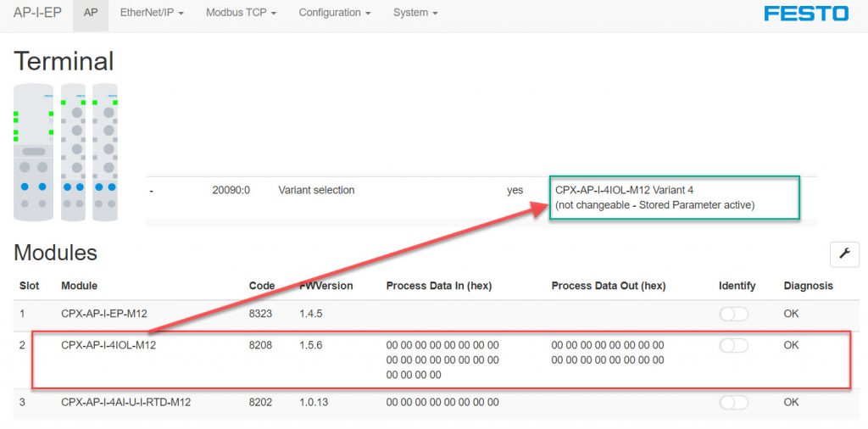Click firmware version 1.5.6
868x429 pixels.
[x=310, y=345]
